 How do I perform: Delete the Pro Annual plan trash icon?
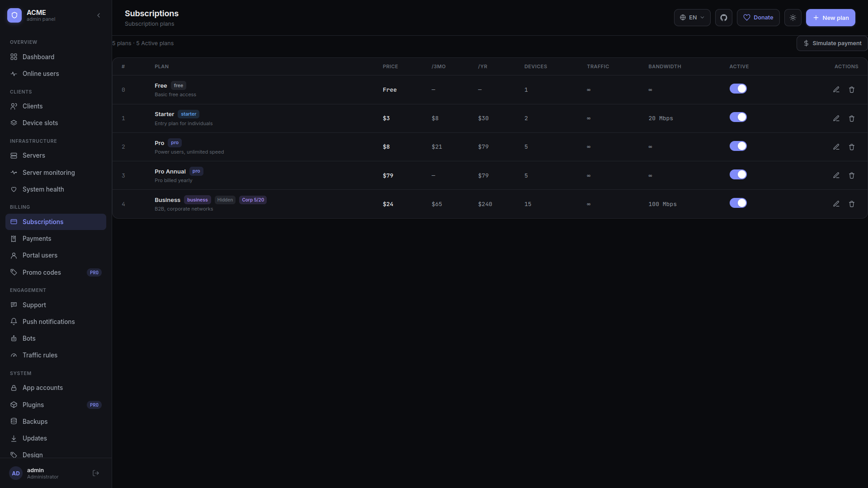852,175
